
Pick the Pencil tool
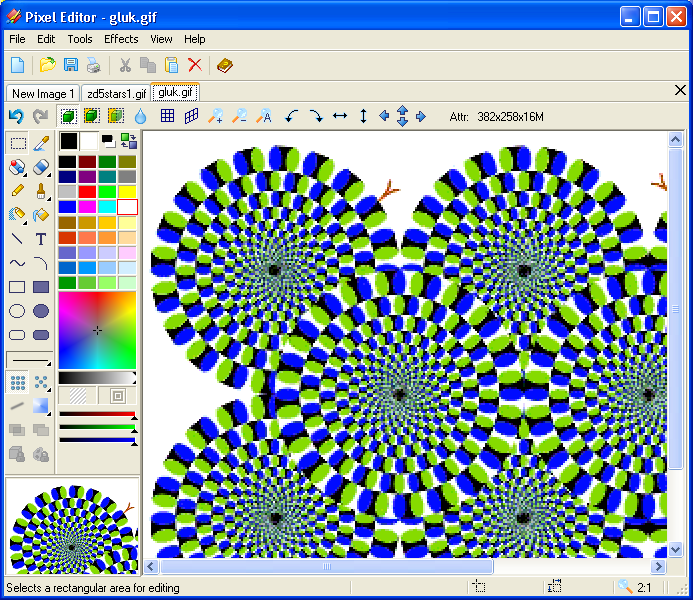pos(17,191)
